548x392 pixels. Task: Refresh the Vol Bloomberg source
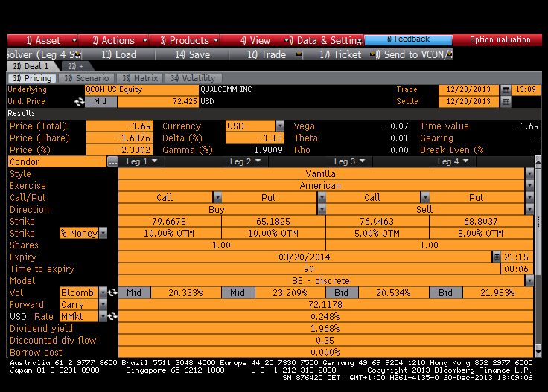(x=112, y=292)
